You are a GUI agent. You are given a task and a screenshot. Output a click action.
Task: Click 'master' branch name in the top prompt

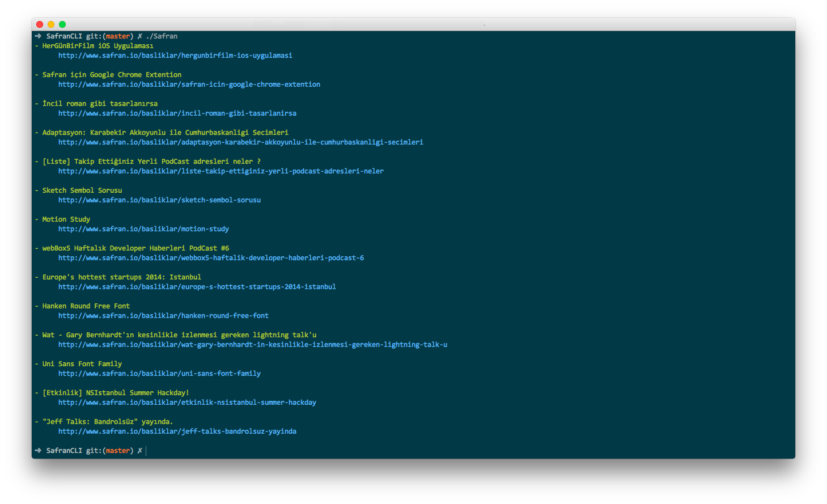click(118, 36)
